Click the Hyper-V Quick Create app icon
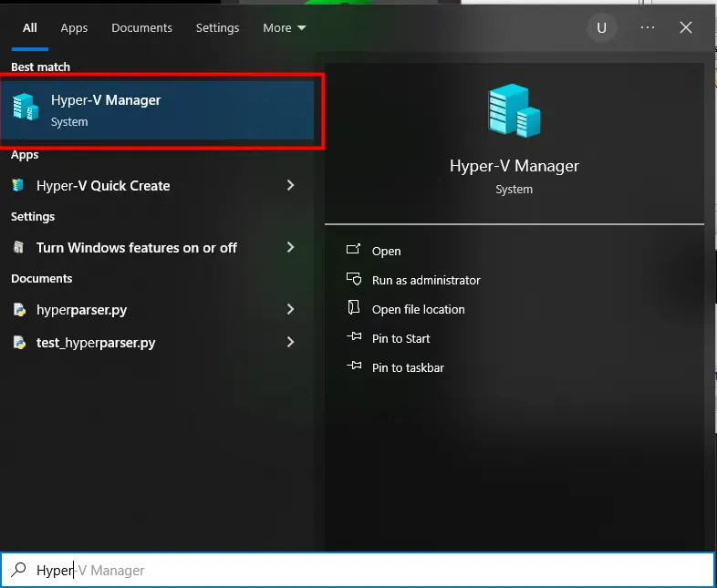 18,185
